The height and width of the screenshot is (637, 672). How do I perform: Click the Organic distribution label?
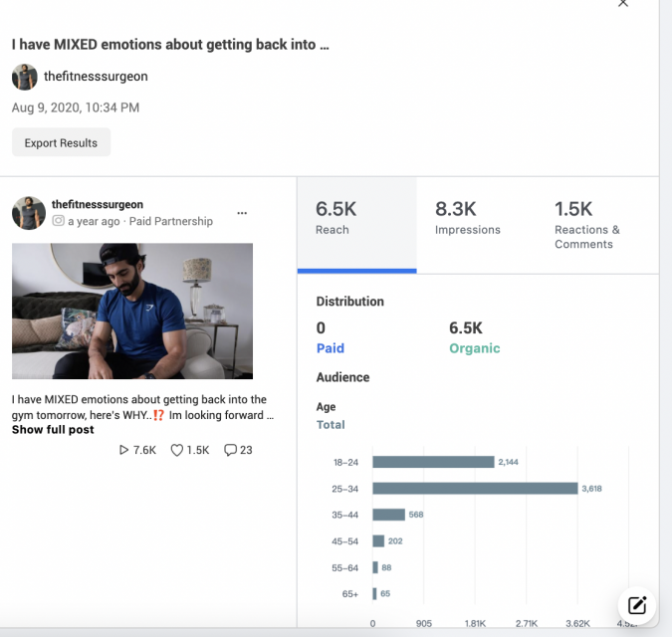click(x=475, y=348)
